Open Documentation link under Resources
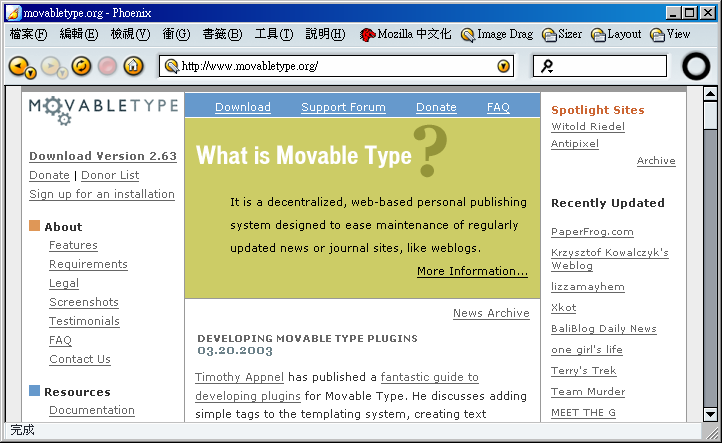 pos(92,410)
